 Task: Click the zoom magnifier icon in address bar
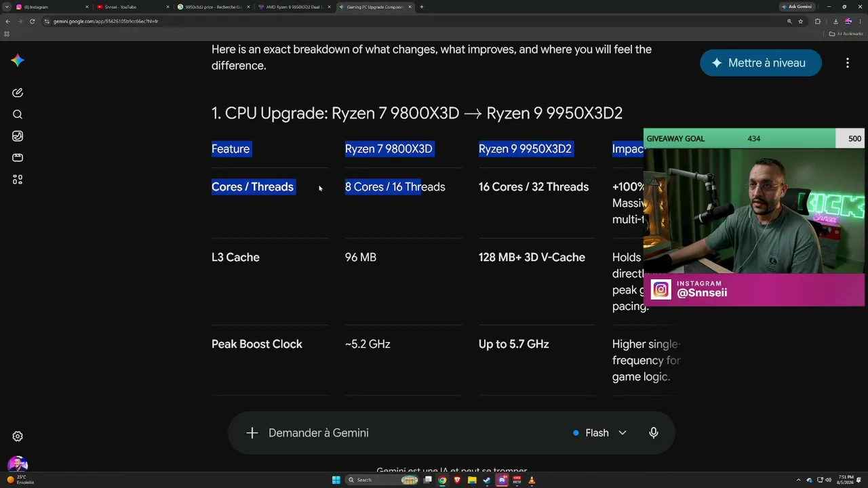[x=789, y=21]
